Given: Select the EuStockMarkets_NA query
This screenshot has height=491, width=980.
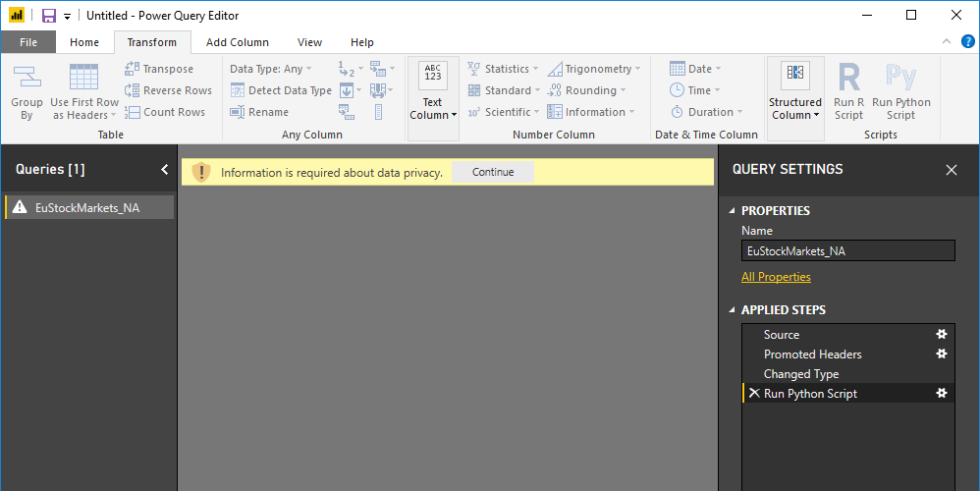Looking at the screenshot, I should (88, 207).
